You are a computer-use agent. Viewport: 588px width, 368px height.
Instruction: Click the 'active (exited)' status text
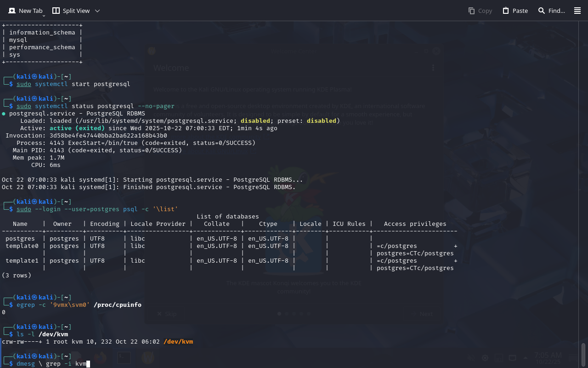pyautogui.click(x=77, y=128)
